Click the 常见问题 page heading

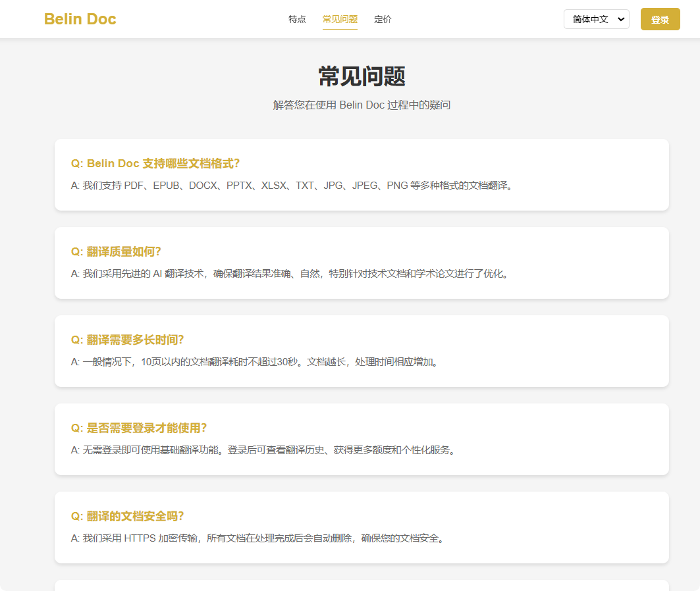[x=362, y=76]
